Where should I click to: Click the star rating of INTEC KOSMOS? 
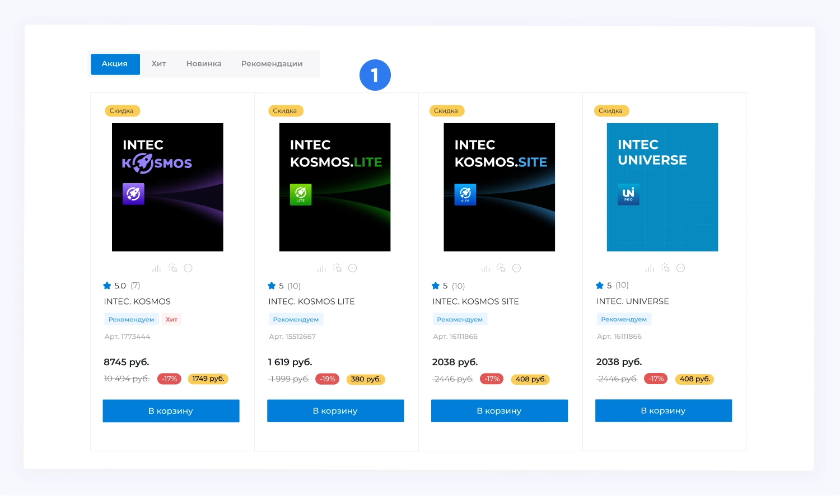pyautogui.click(x=107, y=286)
